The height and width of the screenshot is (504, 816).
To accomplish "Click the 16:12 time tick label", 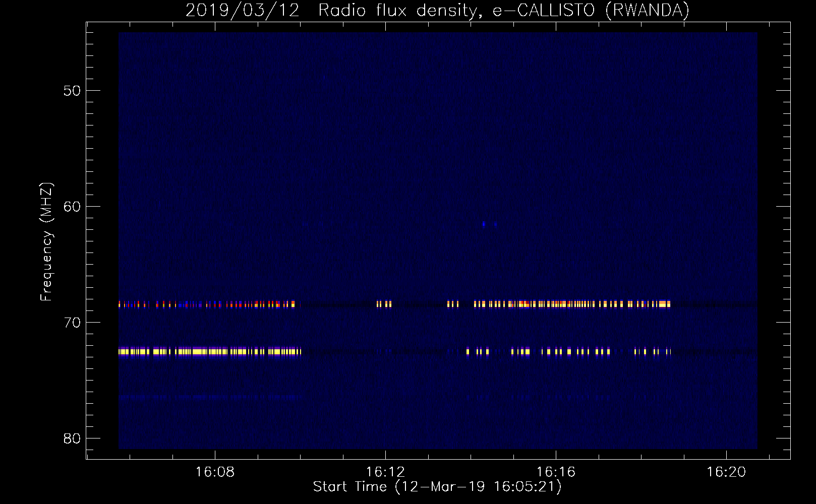I will (385, 472).
